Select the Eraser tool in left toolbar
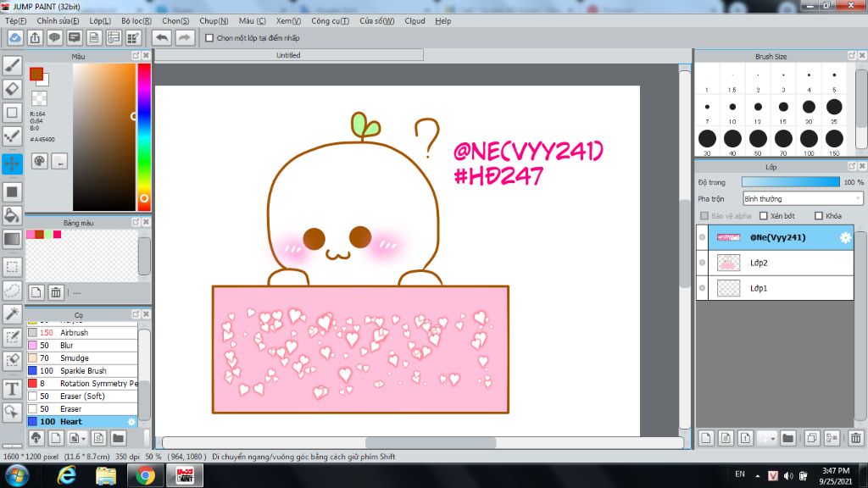Screen dimensions: 868x488 coord(12,89)
